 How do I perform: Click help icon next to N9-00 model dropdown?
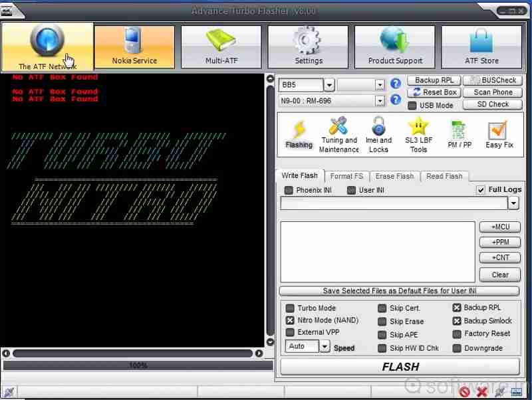[396, 100]
